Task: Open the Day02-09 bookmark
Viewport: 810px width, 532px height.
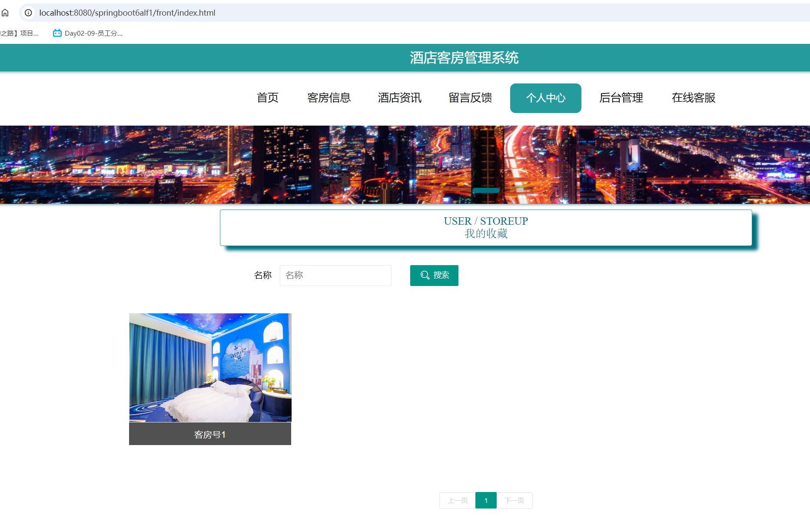Action: (88, 33)
